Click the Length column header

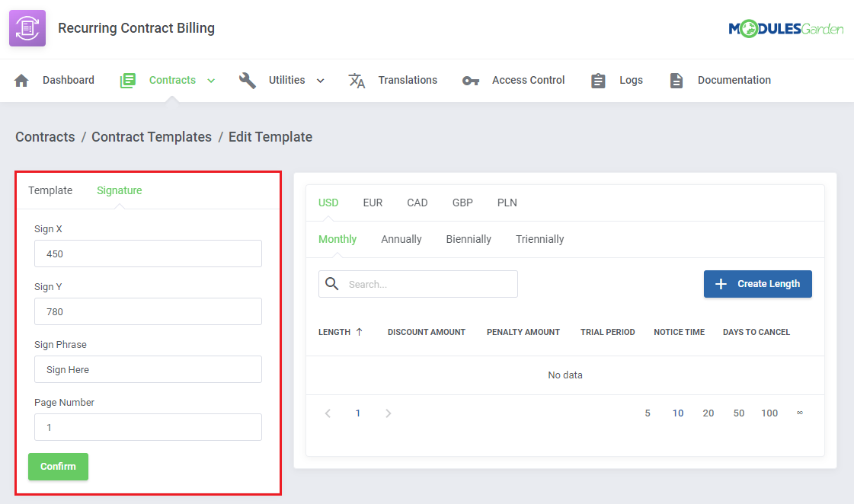pyautogui.click(x=334, y=332)
